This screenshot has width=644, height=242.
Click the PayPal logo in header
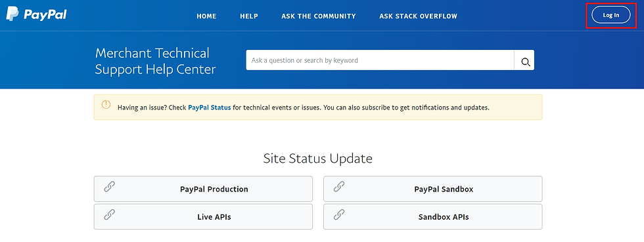37,14
